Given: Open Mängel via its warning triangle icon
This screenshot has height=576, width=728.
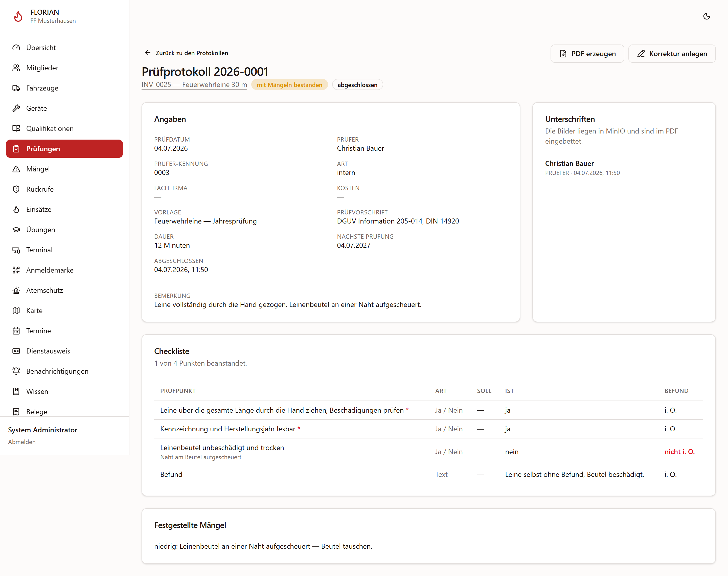Looking at the screenshot, I should 16,169.
